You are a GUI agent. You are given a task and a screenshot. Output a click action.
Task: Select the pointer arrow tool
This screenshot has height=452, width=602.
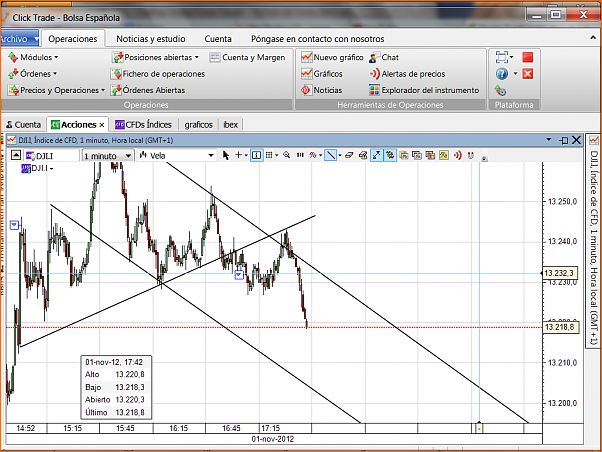(x=226, y=155)
